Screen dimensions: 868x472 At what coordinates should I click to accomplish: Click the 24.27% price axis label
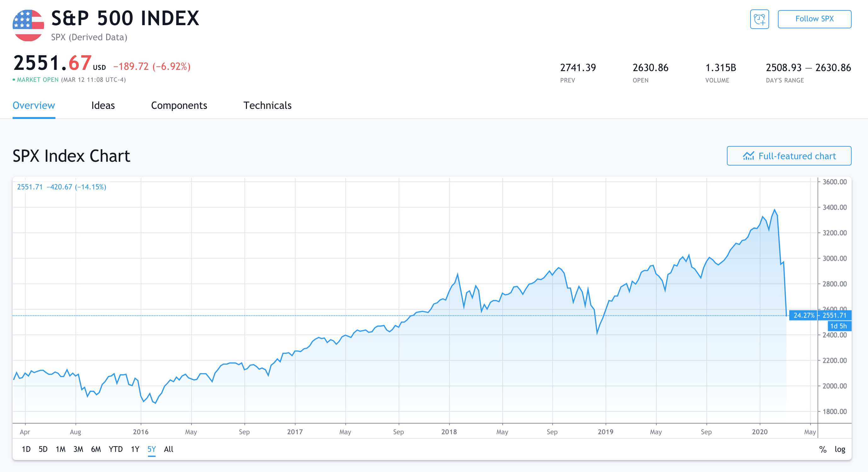point(804,315)
